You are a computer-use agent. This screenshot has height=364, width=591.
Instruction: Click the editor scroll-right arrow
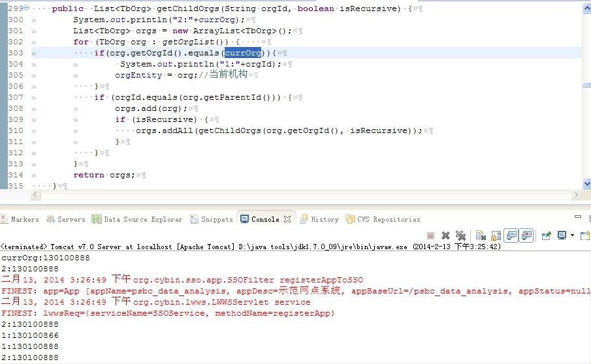point(576,194)
